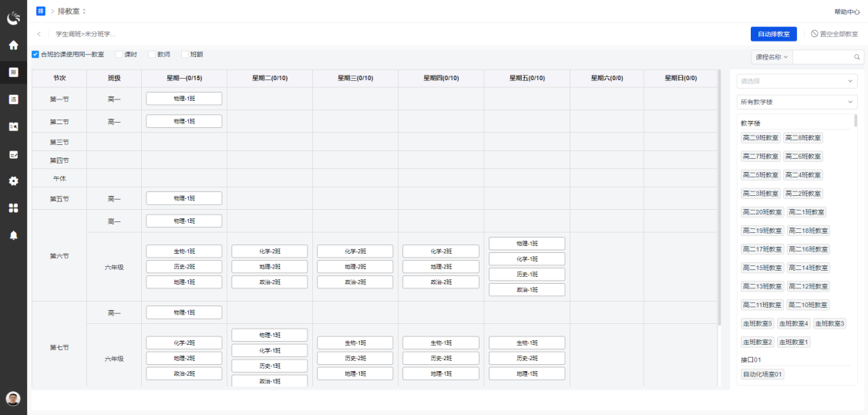The image size is (868, 415).
Task: Open the 排 scheduling module in the sidebar
Action: coord(13,72)
